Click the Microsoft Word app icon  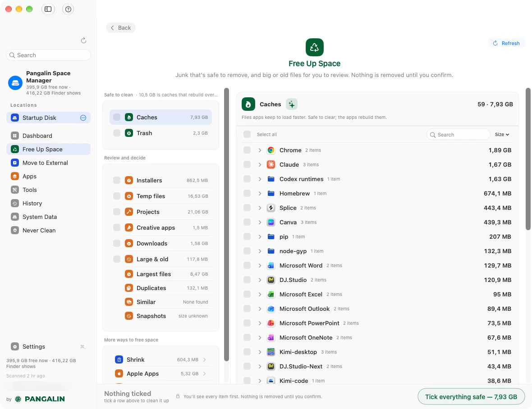271,265
